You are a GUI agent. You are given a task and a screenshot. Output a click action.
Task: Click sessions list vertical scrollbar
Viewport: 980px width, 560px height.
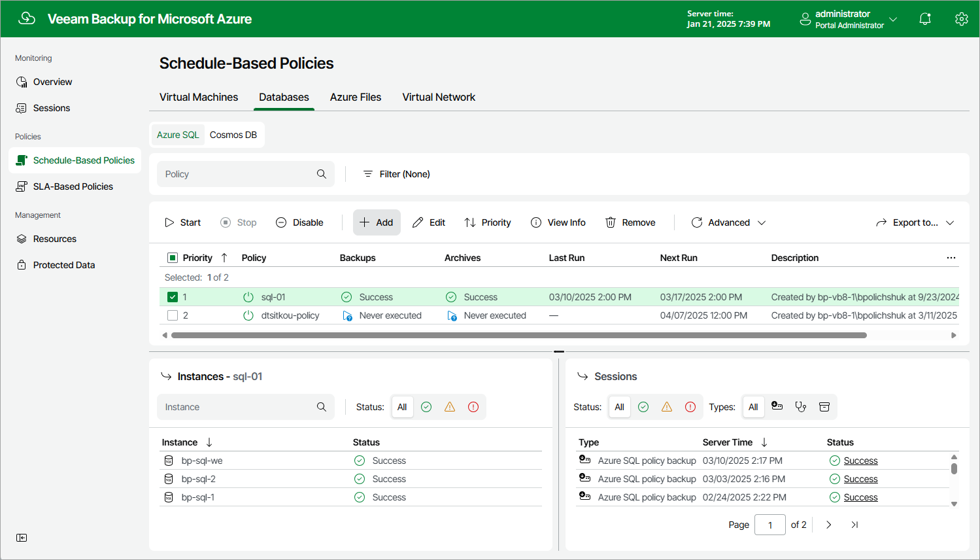[x=954, y=468]
